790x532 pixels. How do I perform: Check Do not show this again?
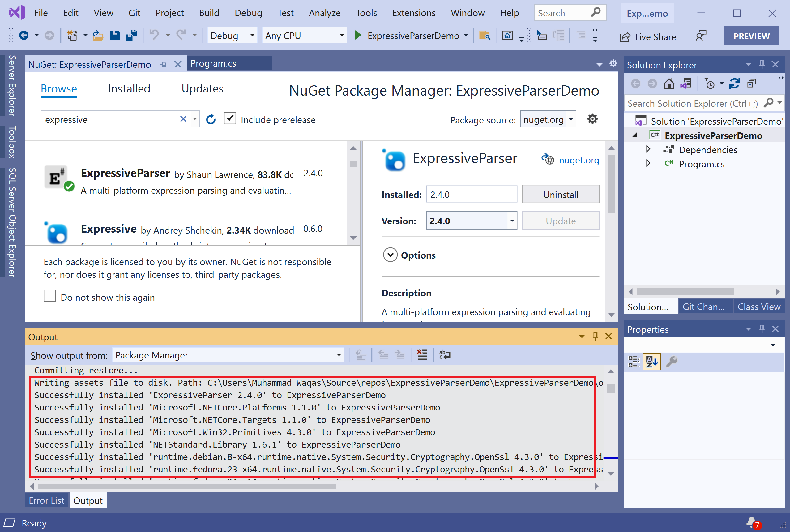pyautogui.click(x=50, y=296)
